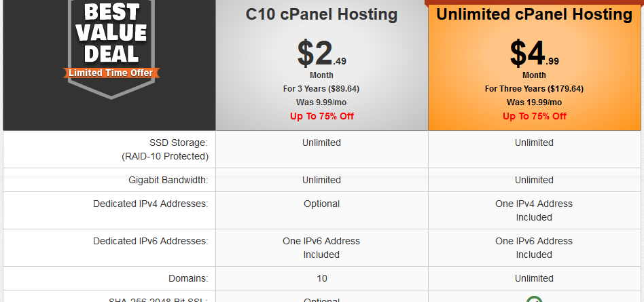Click the Best Value Deal badge
Screen dimensions: 644x302
coord(111,48)
